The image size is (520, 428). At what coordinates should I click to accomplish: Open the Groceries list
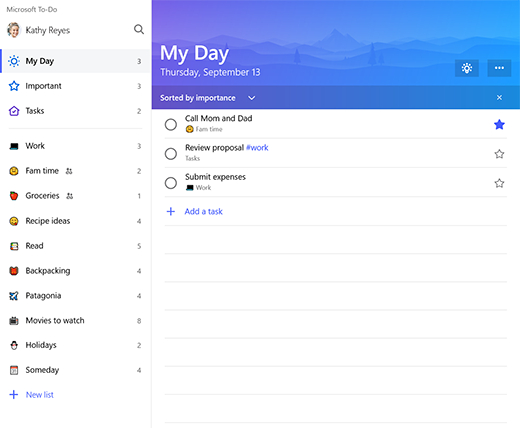point(76,196)
